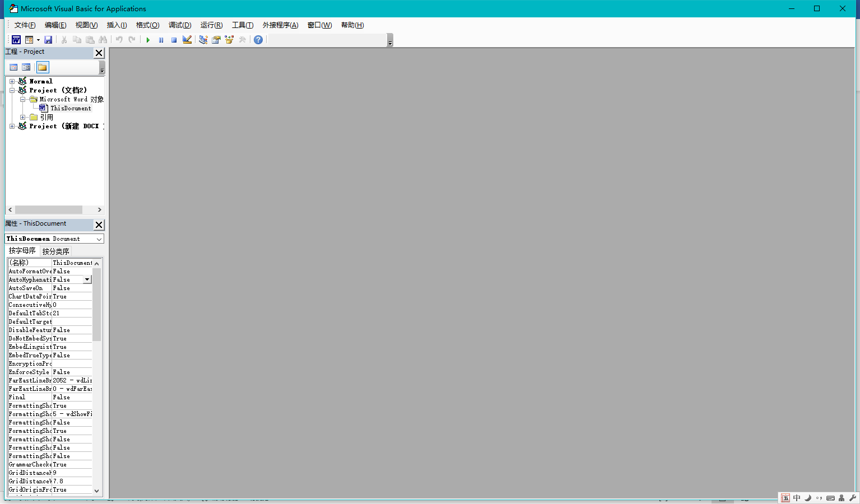This screenshot has width=860, height=504.
Task: Click the IME soft keyboard icon
Action: [x=830, y=498]
